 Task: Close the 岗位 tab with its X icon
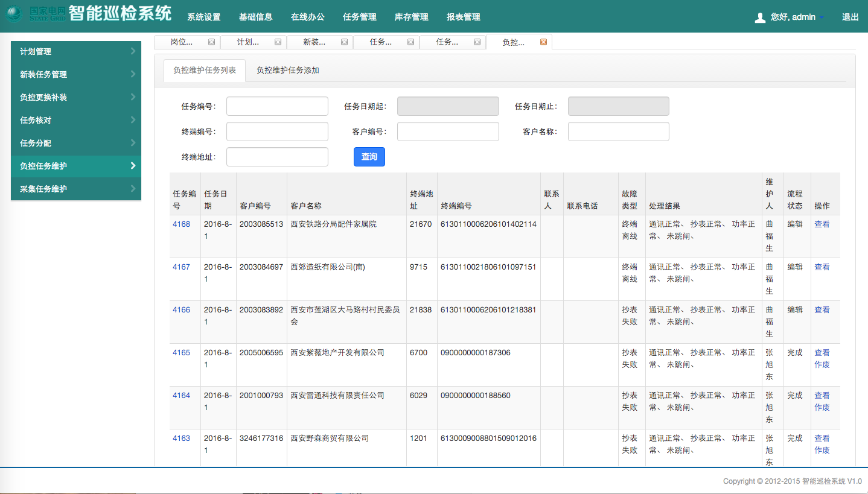pos(211,42)
